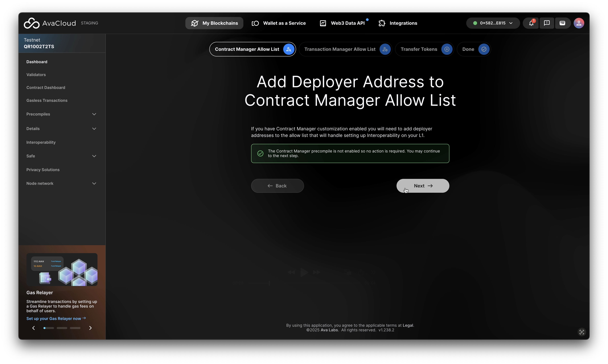
Task: Advance to next promo carousel slide
Action: click(90, 328)
